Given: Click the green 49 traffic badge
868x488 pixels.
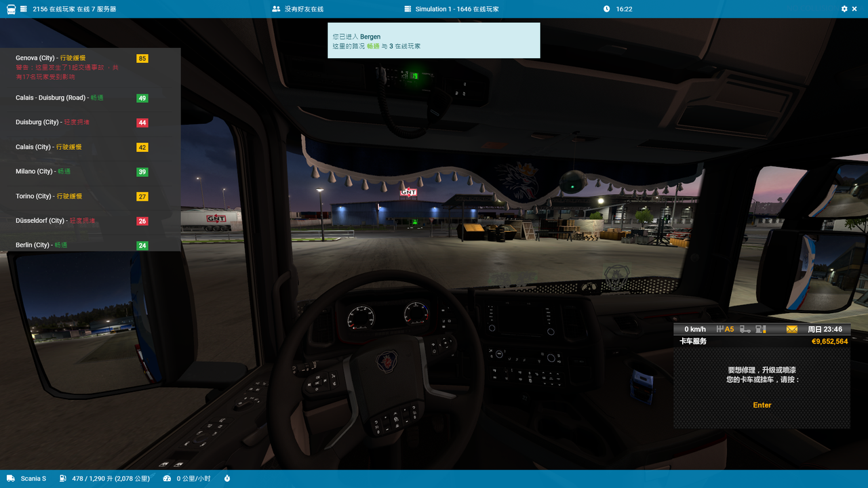Looking at the screenshot, I should tap(142, 98).
